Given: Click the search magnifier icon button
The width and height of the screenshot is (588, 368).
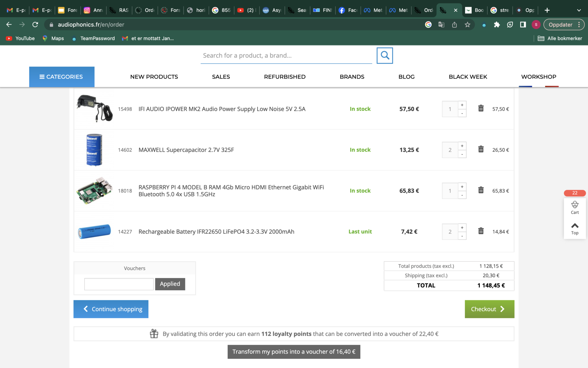Looking at the screenshot, I should point(385,56).
